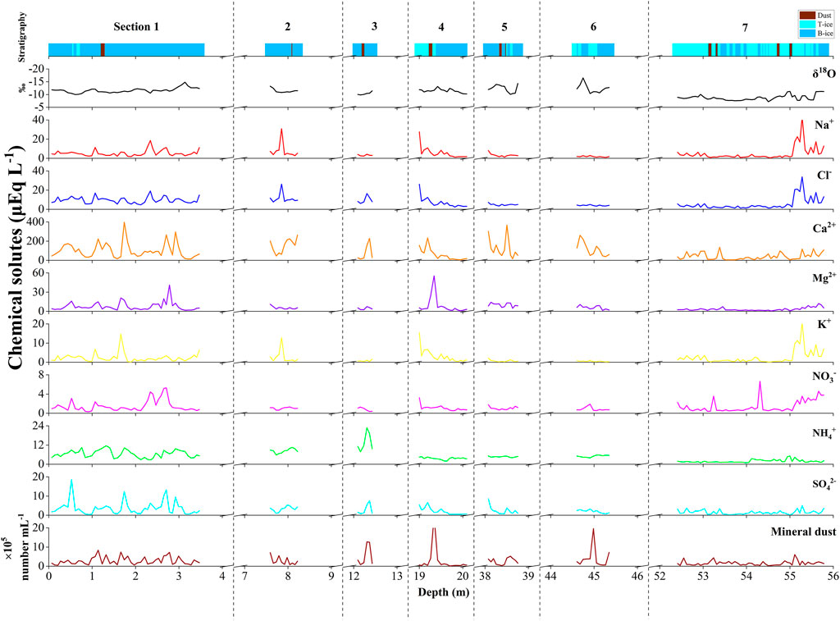
Task: Click the depth tick label '9'
Action: pyautogui.click(x=331, y=576)
